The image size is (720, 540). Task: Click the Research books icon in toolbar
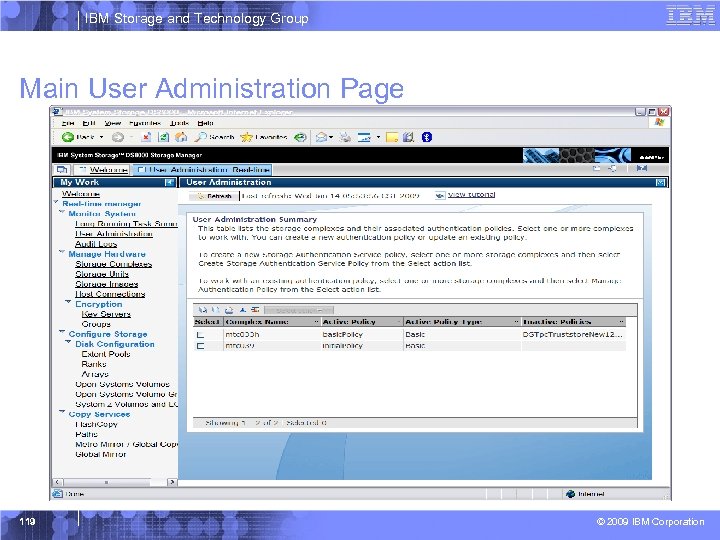(408, 137)
